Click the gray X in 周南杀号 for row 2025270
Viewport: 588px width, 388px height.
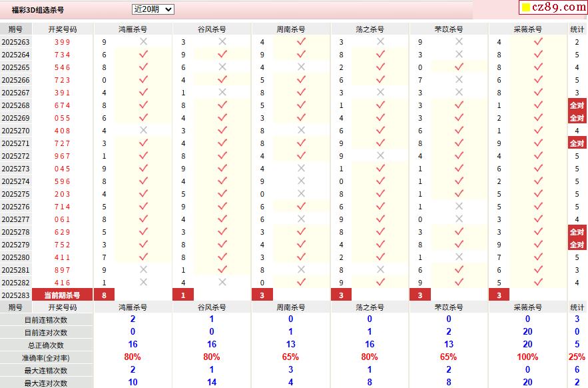pyautogui.click(x=301, y=131)
